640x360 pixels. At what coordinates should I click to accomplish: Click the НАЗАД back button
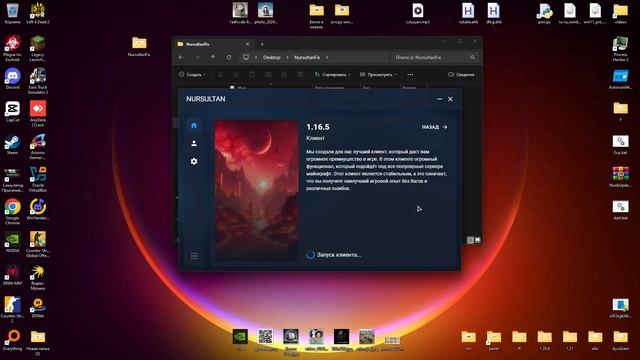pos(434,127)
